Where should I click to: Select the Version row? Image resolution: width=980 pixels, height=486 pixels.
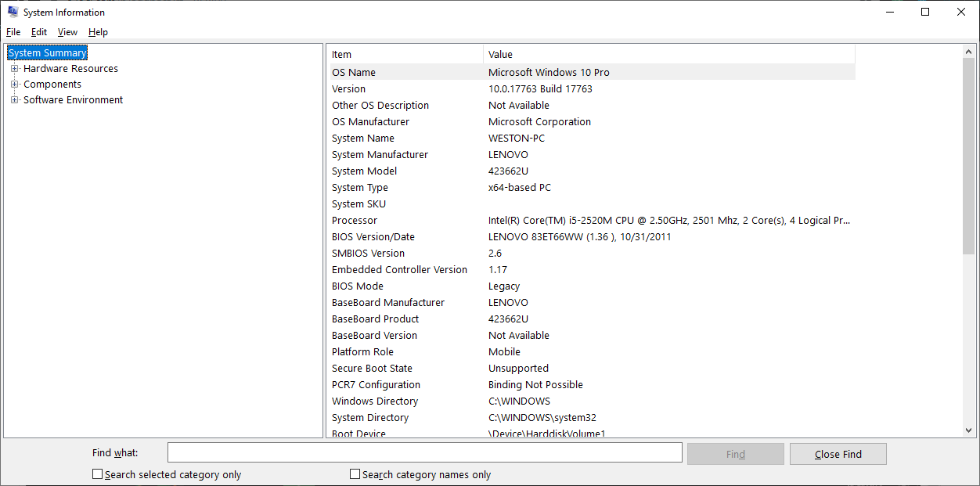(591, 88)
